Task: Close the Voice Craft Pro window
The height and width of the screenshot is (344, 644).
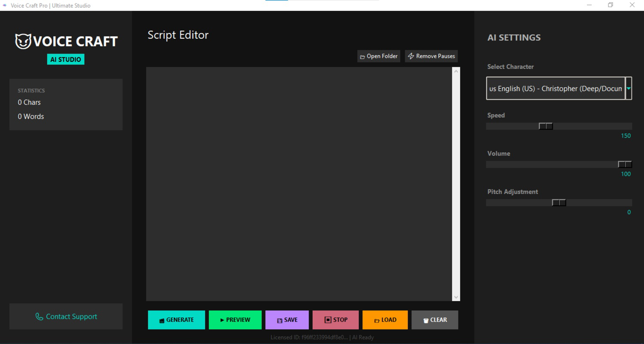Action: (x=632, y=5)
